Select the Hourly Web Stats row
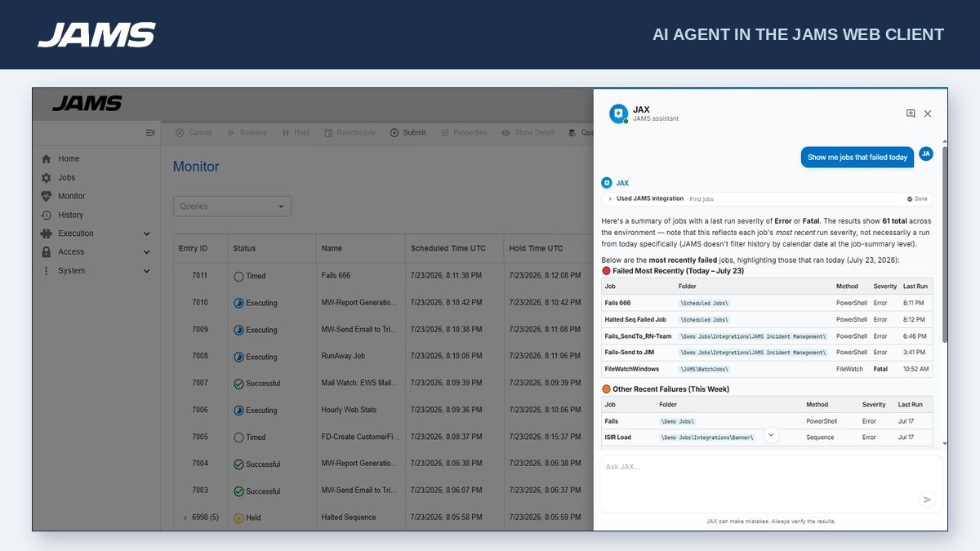 (x=384, y=411)
